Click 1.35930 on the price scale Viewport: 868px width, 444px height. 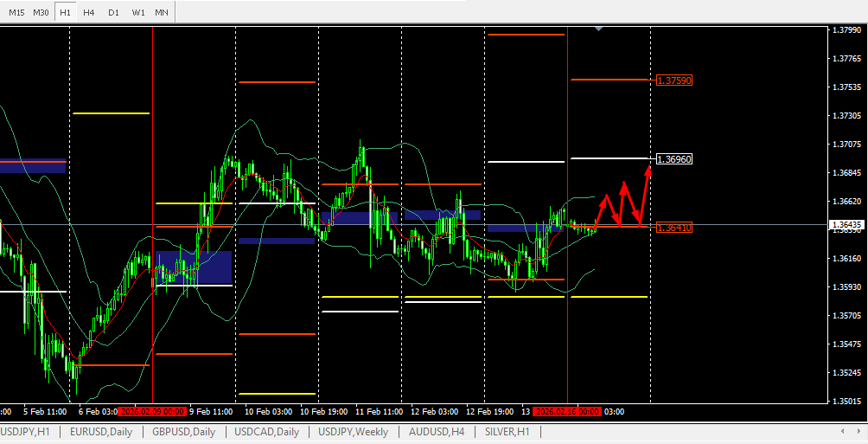pyautogui.click(x=847, y=287)
